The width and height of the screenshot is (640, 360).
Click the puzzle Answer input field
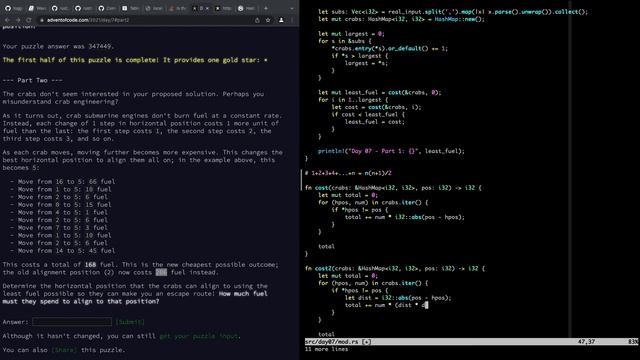pyautogui.click(x=72, y=322)
